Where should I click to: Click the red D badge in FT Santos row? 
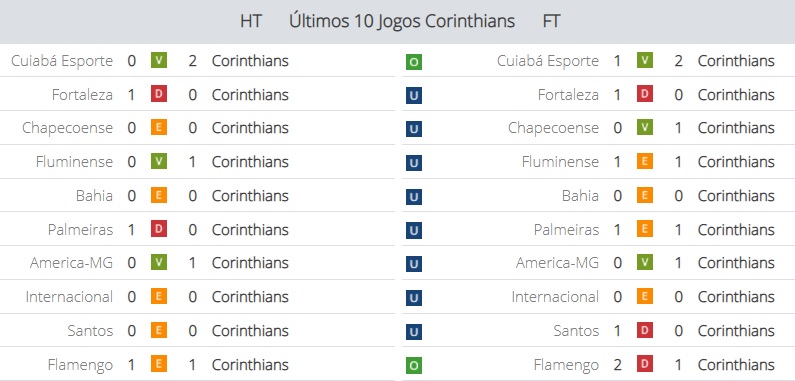(645, 330)
